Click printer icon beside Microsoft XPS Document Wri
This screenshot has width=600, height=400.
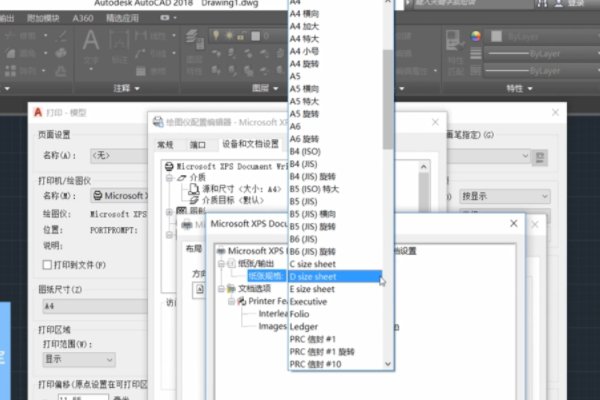pos(169,167)
